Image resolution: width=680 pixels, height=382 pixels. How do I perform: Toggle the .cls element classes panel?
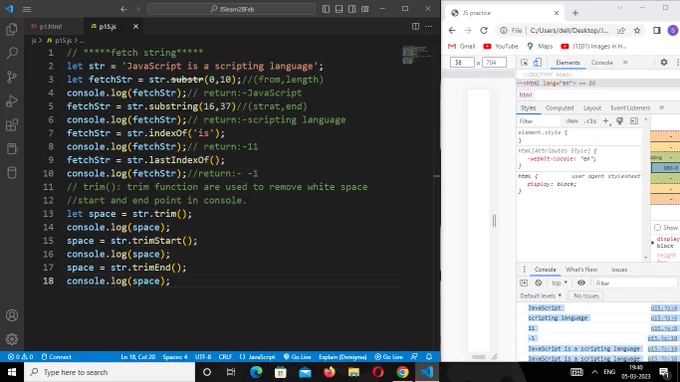590,121
